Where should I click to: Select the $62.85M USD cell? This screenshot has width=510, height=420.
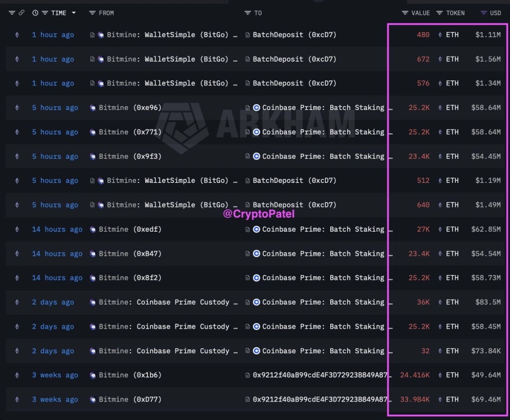[x=486, y=229]
